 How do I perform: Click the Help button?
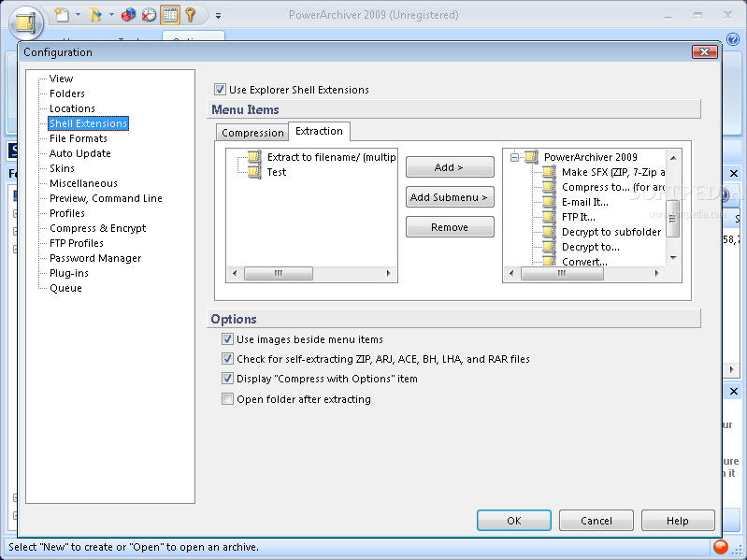pos(678,521)
